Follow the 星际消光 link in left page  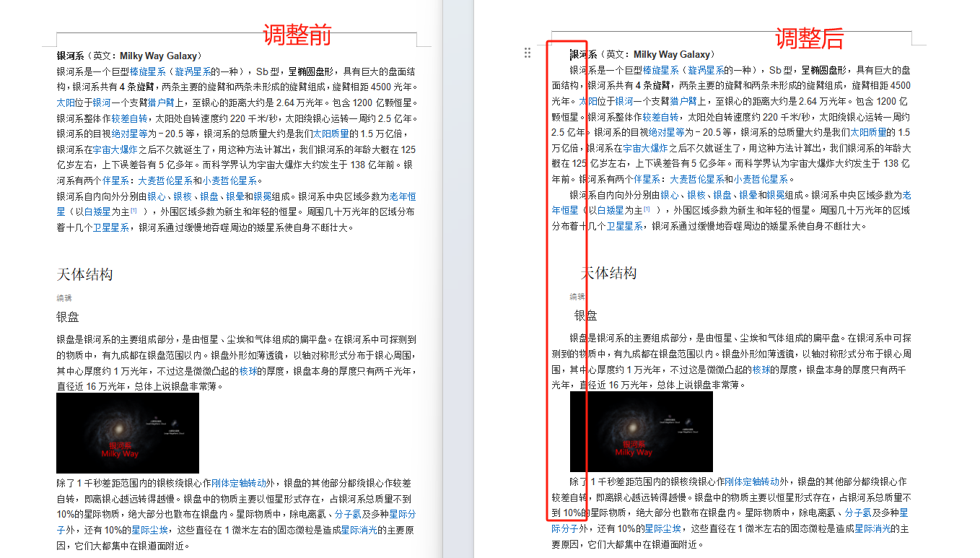tap(359, 530)
